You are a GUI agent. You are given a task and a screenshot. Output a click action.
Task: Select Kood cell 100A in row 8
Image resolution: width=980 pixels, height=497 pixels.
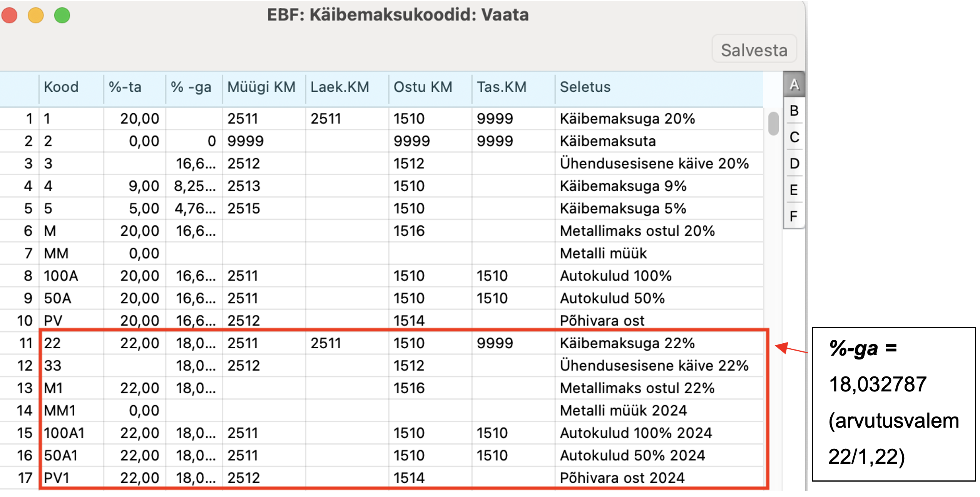(71, 276)
